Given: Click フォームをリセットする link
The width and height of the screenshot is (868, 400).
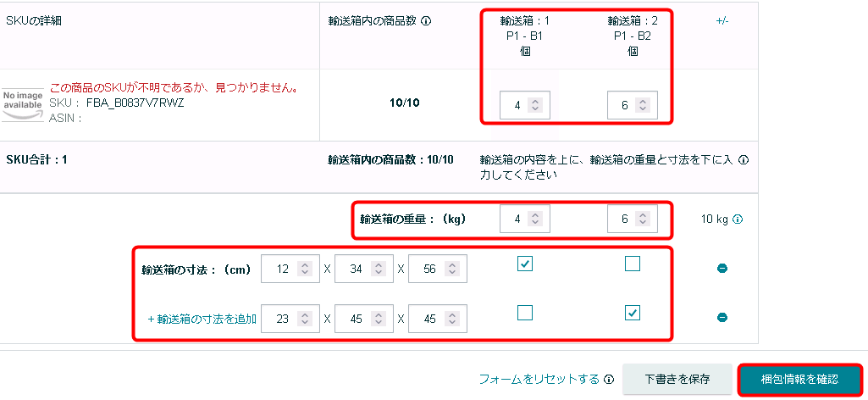Looking at the screenshot, I should tap(539, 380).
